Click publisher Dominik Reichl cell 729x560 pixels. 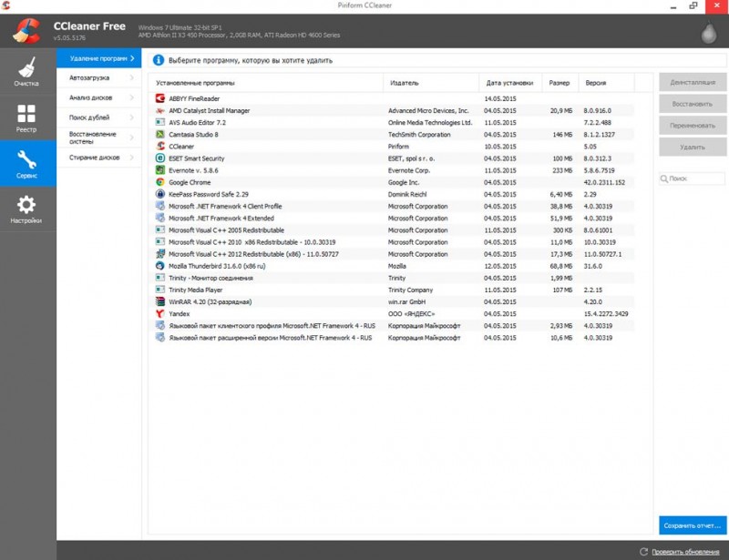406,194
